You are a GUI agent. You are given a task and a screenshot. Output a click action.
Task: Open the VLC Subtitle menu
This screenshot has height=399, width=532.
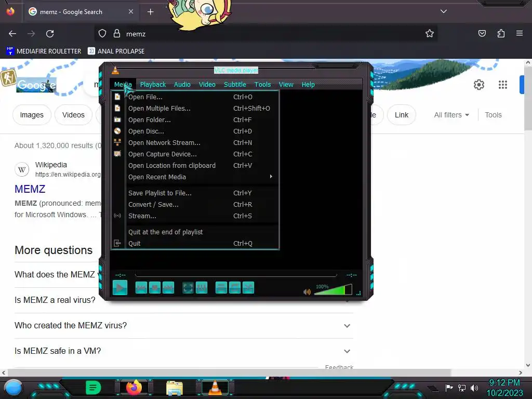pos(235,85)
